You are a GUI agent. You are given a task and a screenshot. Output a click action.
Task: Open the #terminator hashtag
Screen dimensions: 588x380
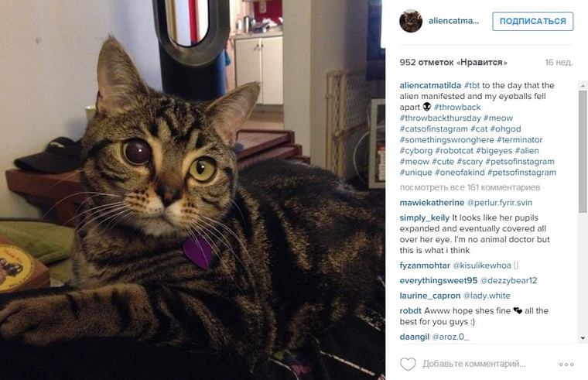(519, 139)
